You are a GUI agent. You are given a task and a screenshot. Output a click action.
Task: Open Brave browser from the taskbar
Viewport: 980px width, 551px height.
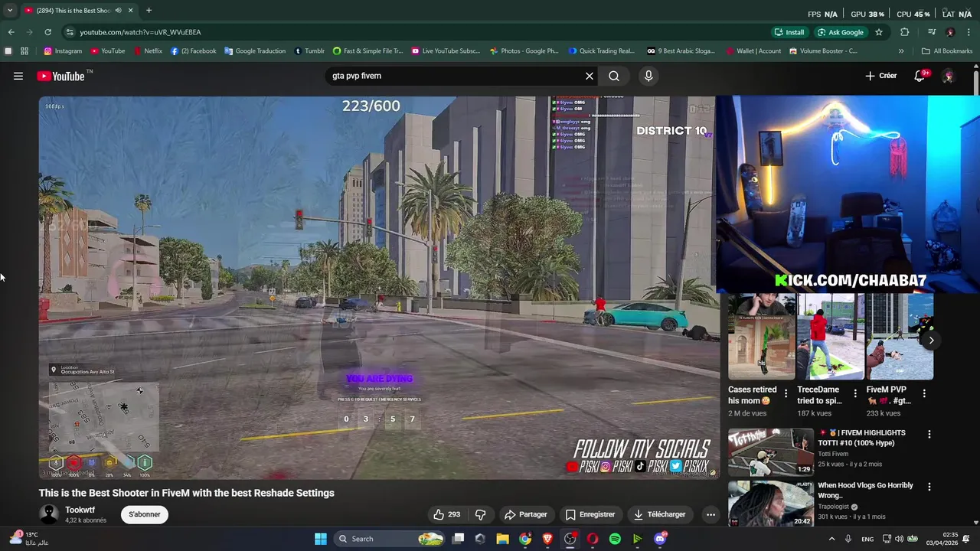(547, 539)
